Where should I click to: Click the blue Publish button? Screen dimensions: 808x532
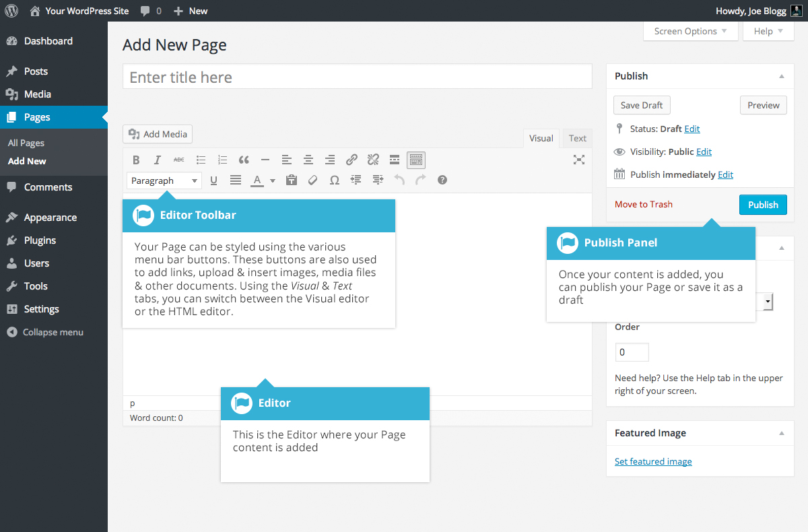click(763, 205)
